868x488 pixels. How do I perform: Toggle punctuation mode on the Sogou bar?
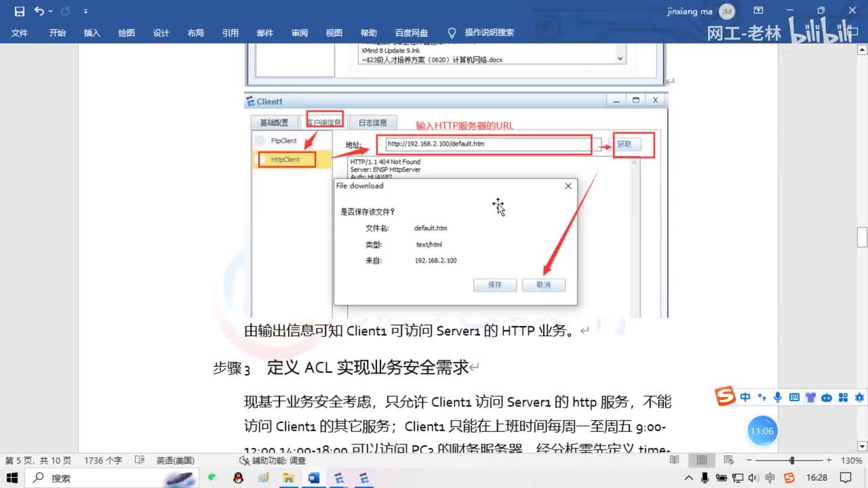762,397
